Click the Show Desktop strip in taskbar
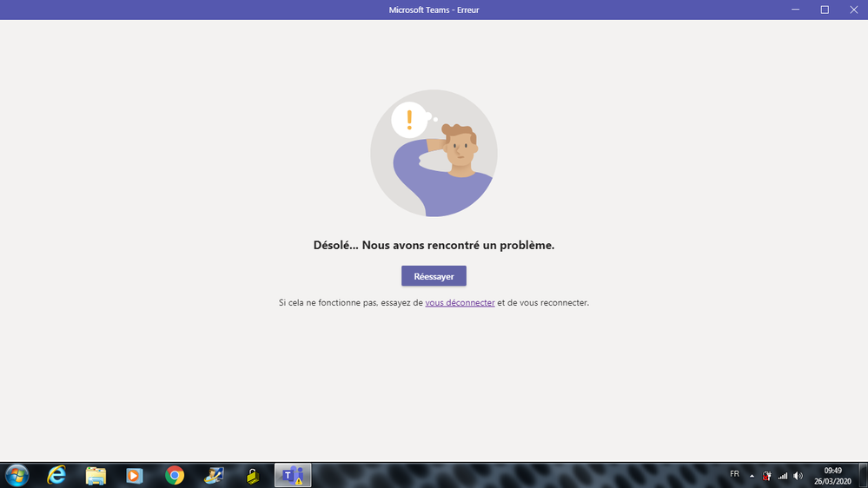The image size is (868, 488). [863, 475]
